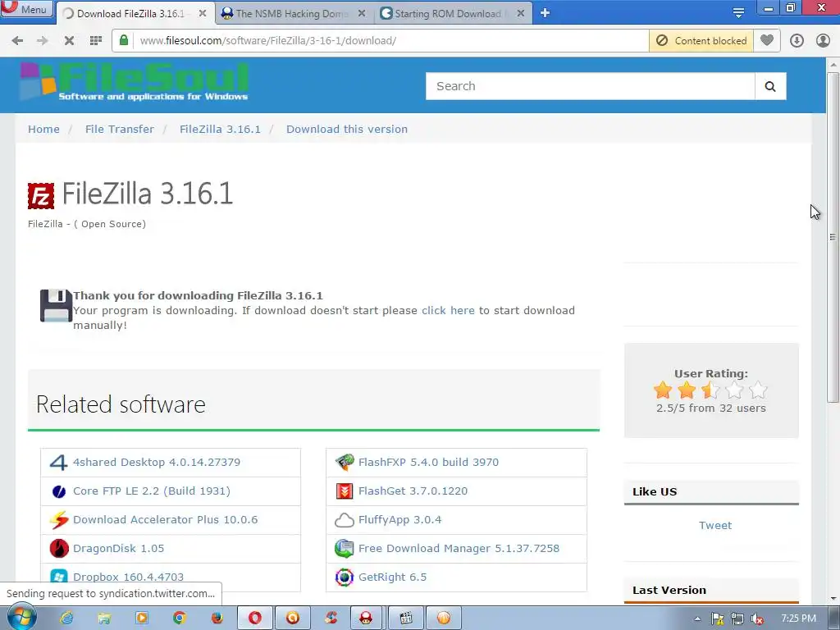Screen dimensions: 840x630
Task: Open FlashFXP 5.4.0 build 3970 link
Action: click(428, 463)
